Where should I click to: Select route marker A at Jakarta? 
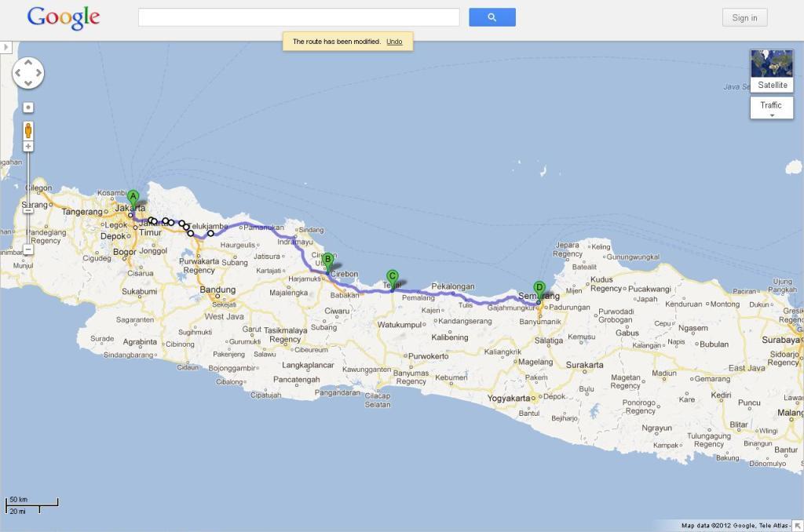(x=133, y=199)
